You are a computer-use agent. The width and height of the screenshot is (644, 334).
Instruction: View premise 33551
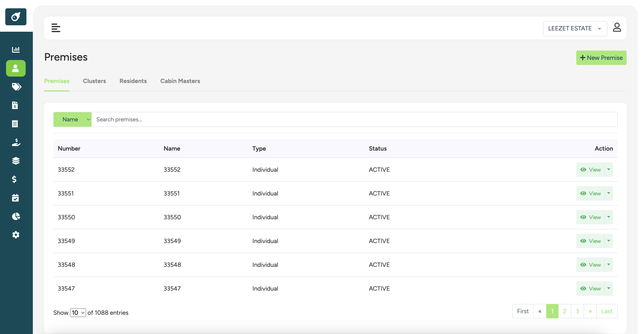[x=590, y=193]
